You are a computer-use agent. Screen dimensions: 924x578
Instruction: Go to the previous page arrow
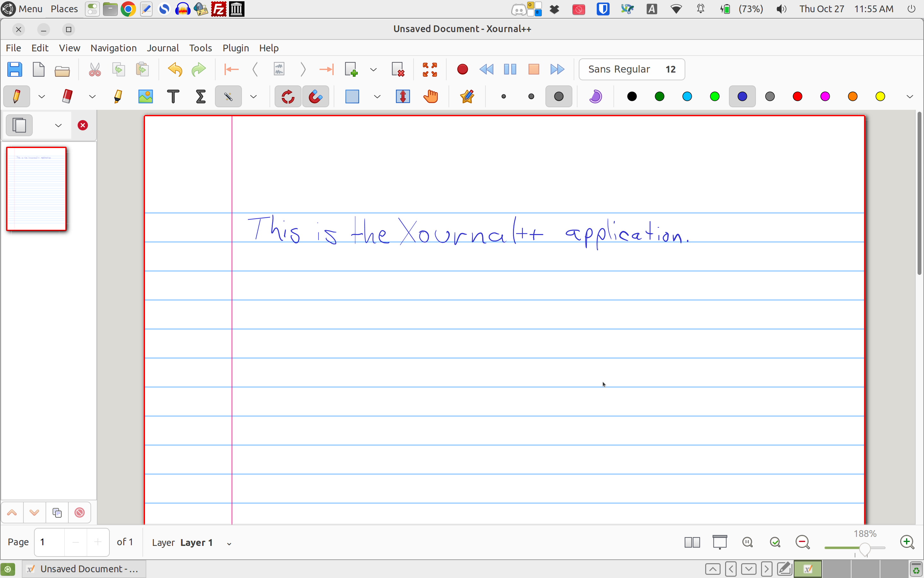pos(255,69)
